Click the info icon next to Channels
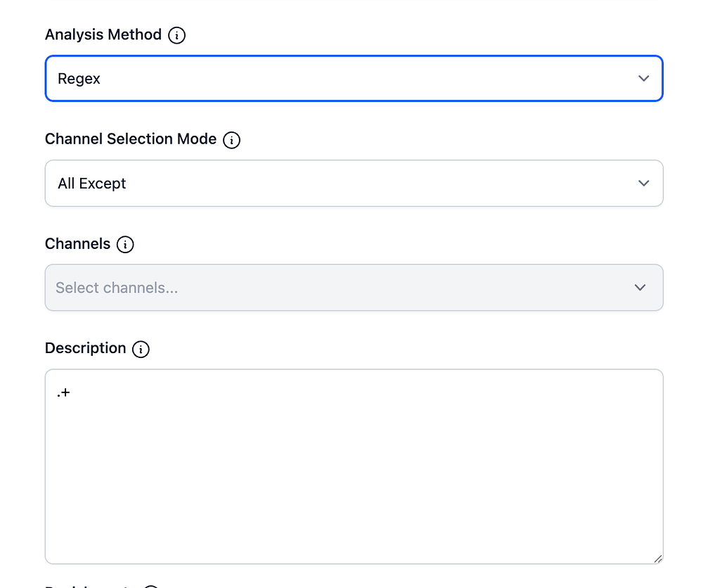 [125, 245]
